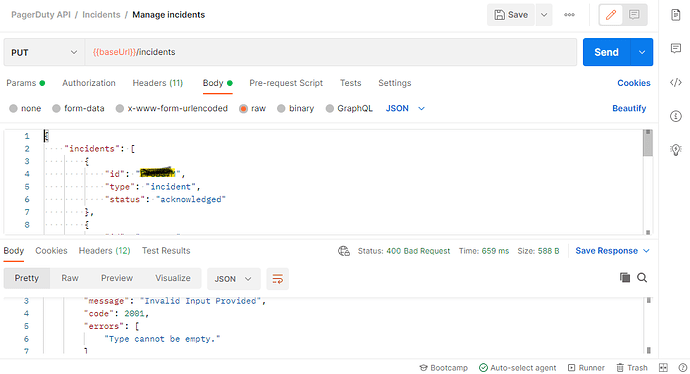Select the binary radio button

pyautogui.click(x=281, y=109)
